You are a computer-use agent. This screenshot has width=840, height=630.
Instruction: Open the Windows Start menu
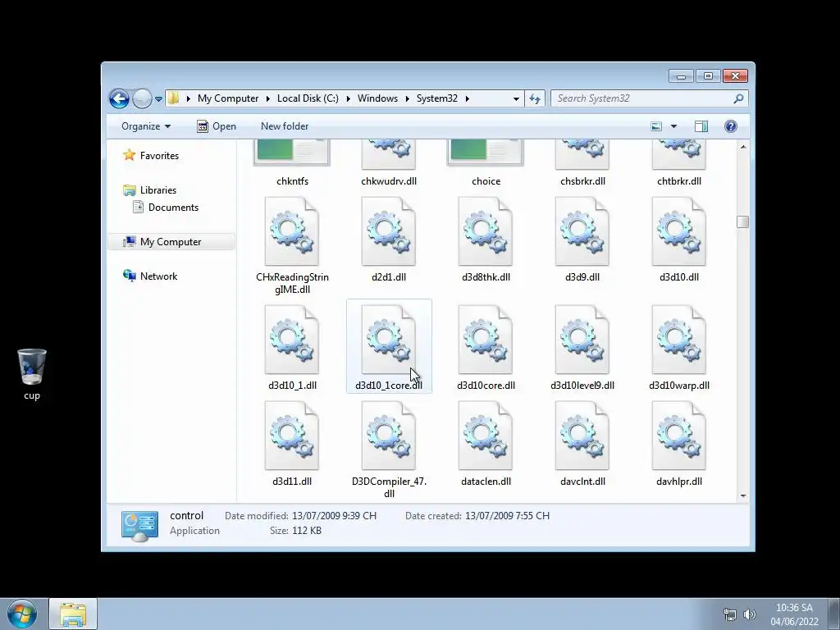[22, 614]
